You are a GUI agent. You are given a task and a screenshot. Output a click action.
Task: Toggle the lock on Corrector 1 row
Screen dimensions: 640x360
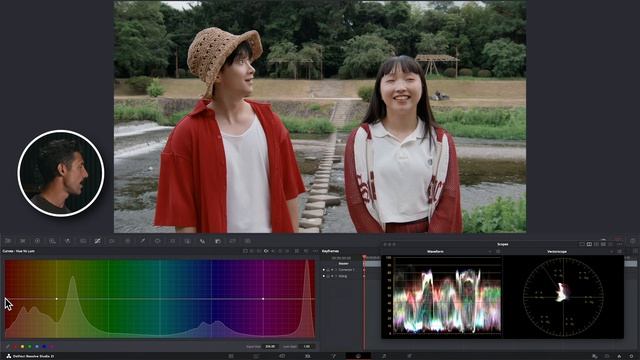328,270
